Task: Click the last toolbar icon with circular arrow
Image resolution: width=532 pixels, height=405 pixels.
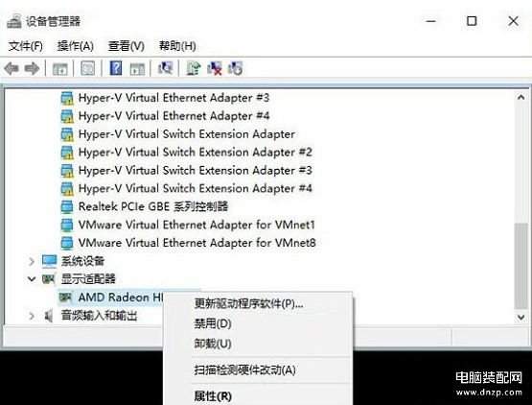Action: tap(236, 68)
